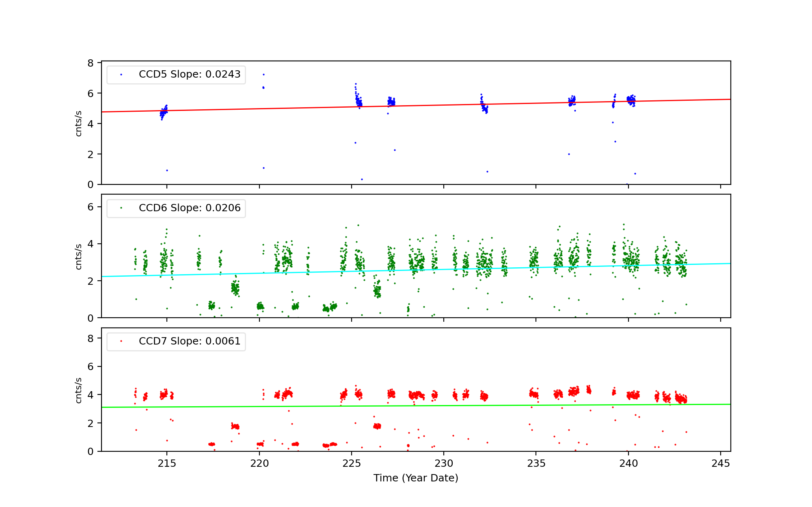The image size is (812, 507).
Task: Click the 225 x-axis tick label
Action: point(352,464)
